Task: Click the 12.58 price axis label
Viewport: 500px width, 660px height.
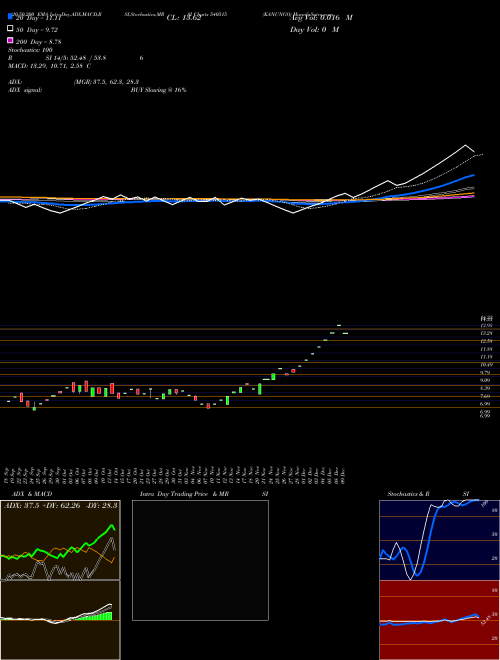Action: click(x=486, y=341)
